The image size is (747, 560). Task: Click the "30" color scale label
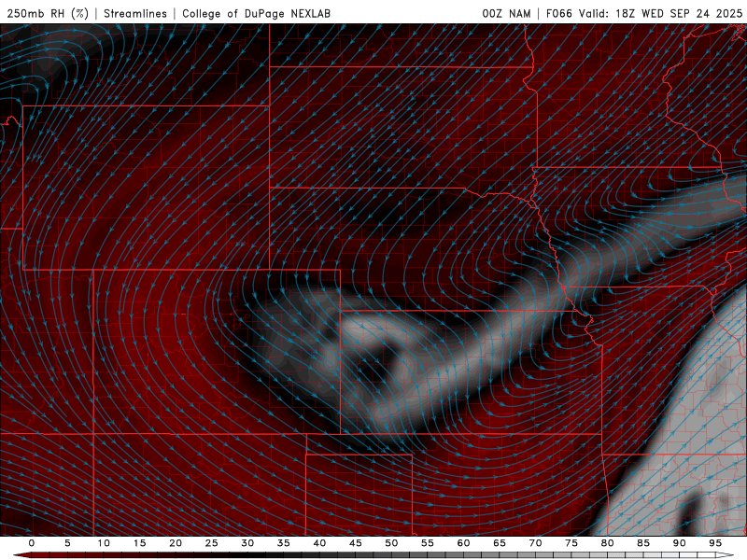247,543
